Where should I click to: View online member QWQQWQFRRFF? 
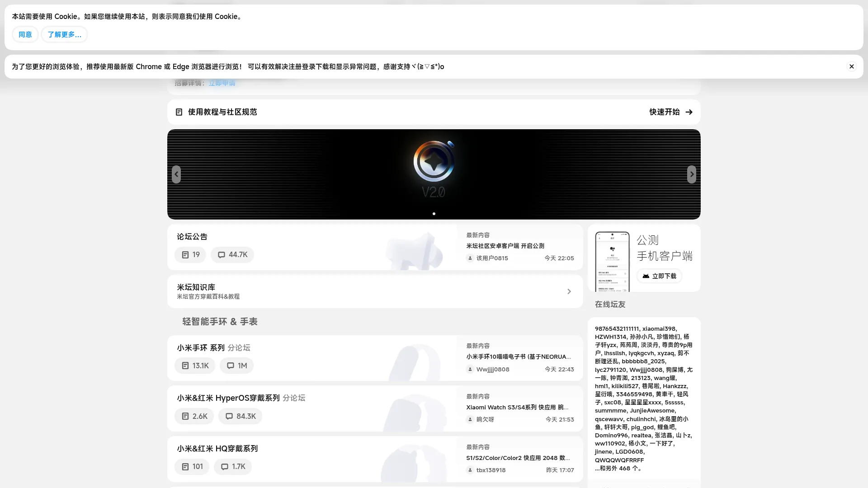(x=619, y=460)
